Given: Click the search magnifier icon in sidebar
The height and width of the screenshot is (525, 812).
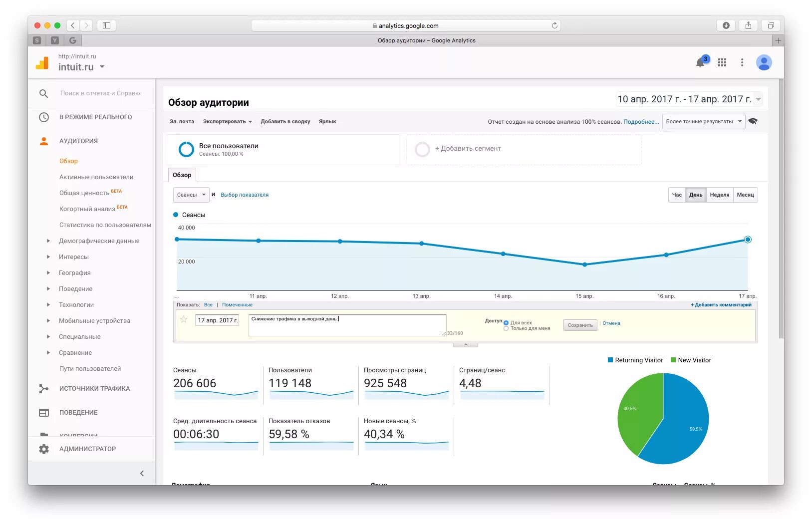Looking at the screenshot, I should (x=43, y=93).
